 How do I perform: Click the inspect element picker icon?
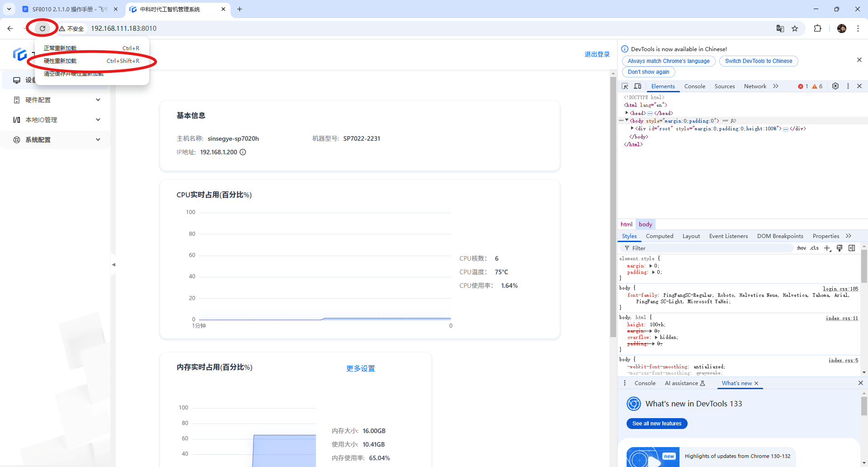point(625,86)
